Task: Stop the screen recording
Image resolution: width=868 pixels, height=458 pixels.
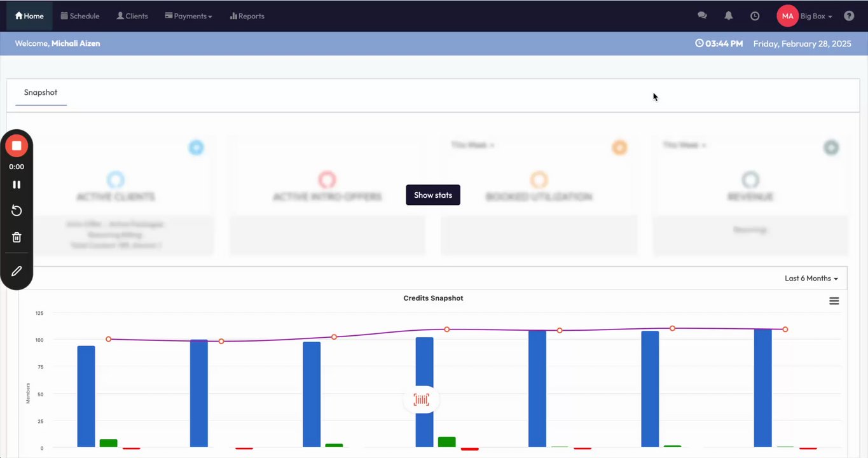Action: click(x=17, y=146)
